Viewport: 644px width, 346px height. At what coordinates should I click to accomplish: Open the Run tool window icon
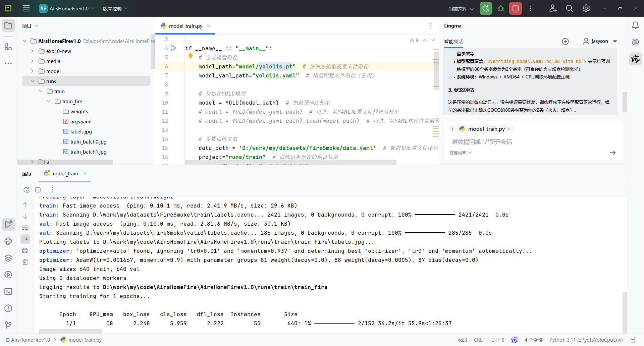click(x=8, y=224)
